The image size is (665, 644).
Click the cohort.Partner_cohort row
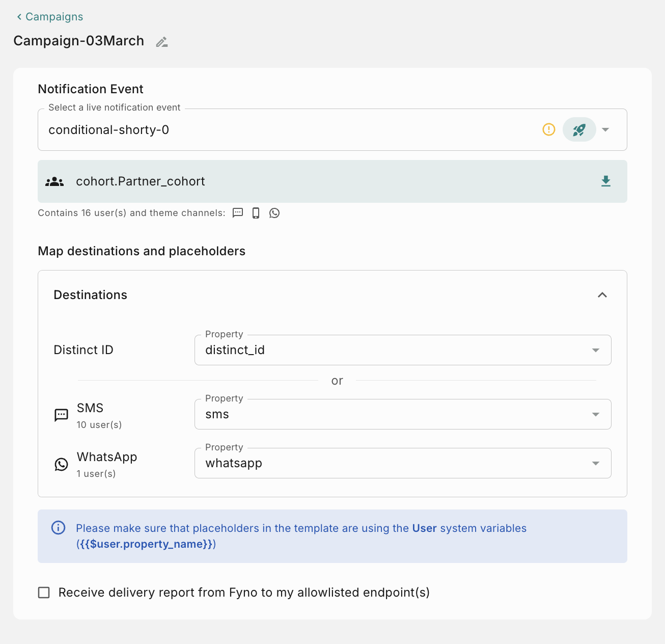point(332,181)
